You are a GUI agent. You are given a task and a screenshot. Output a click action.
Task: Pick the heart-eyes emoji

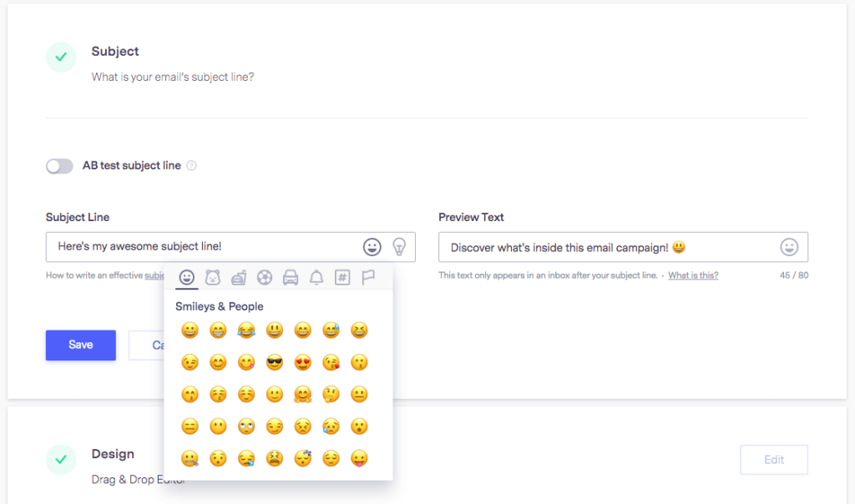[x=302, y=363]
